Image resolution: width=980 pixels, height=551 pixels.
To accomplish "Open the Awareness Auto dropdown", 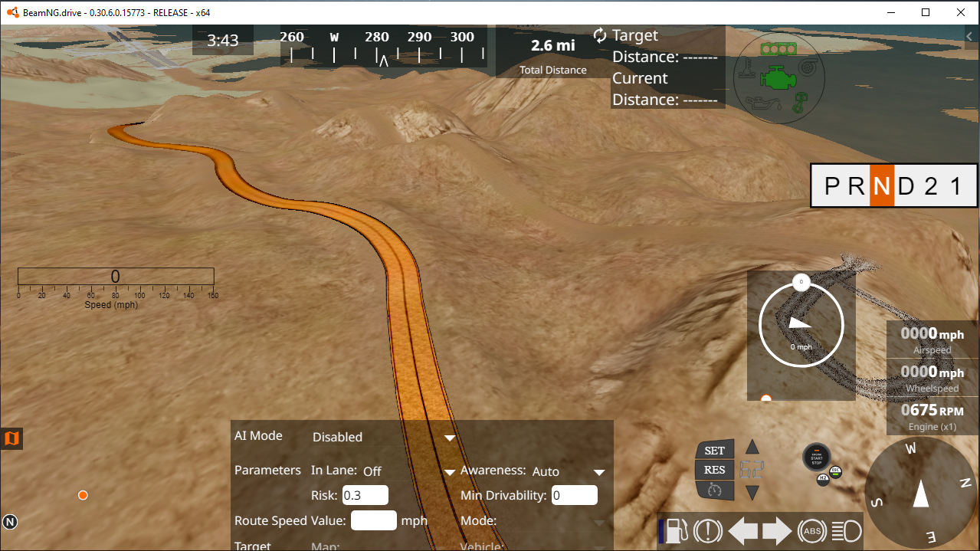I will tap(569, 471).
